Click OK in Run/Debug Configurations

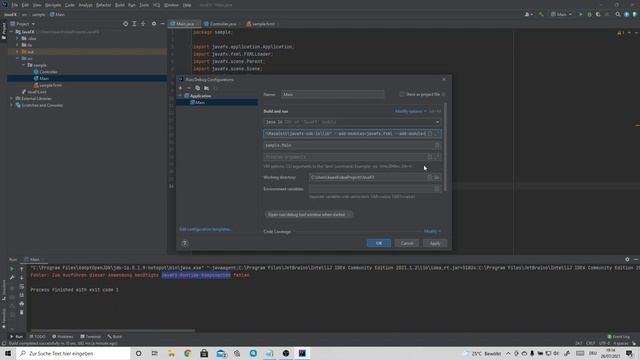click(379, 243)
